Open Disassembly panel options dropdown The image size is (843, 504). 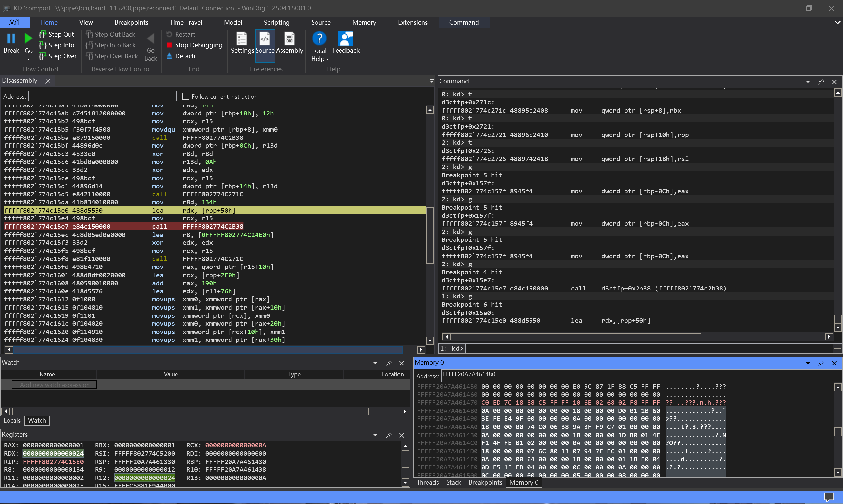tap(432, 81)
